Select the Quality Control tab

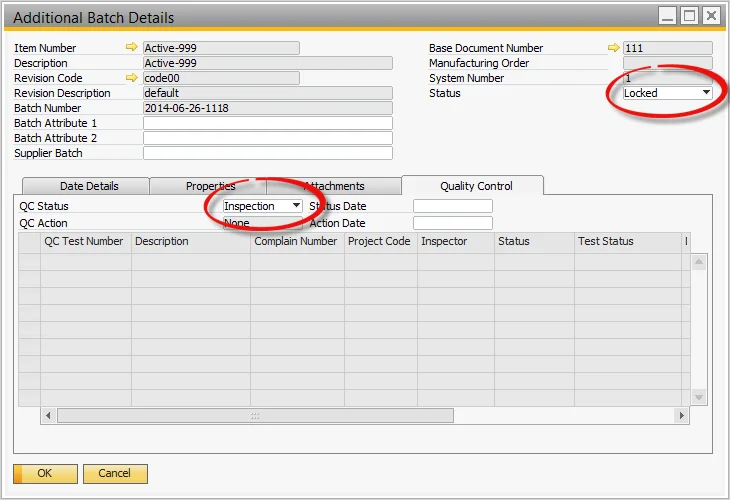(473, 185)
